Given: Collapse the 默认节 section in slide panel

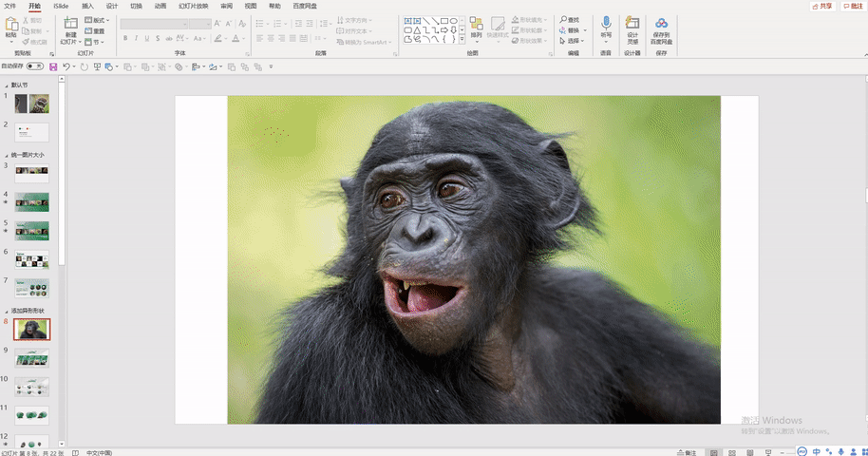Looking at the screenshot, I should [7, 85].
